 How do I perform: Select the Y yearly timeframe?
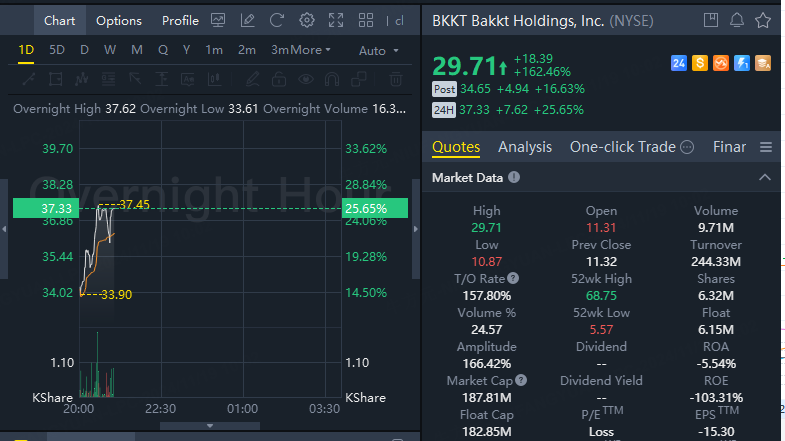(x=186, y=50)
